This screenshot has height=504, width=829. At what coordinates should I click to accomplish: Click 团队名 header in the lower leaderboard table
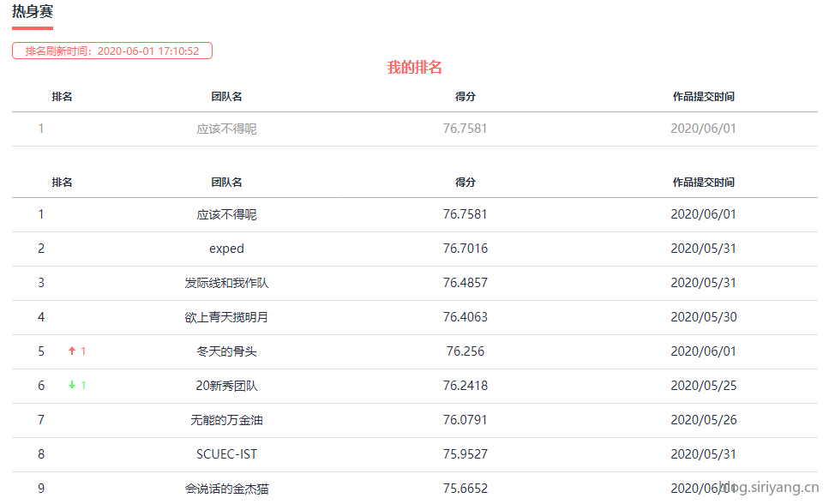click(x=226, y=183)
